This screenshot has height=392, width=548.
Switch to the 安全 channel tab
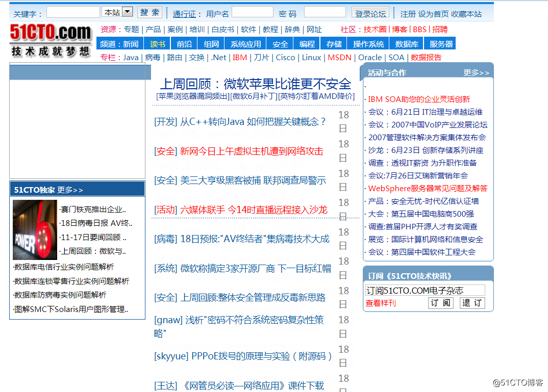click(x=280, y=44)
